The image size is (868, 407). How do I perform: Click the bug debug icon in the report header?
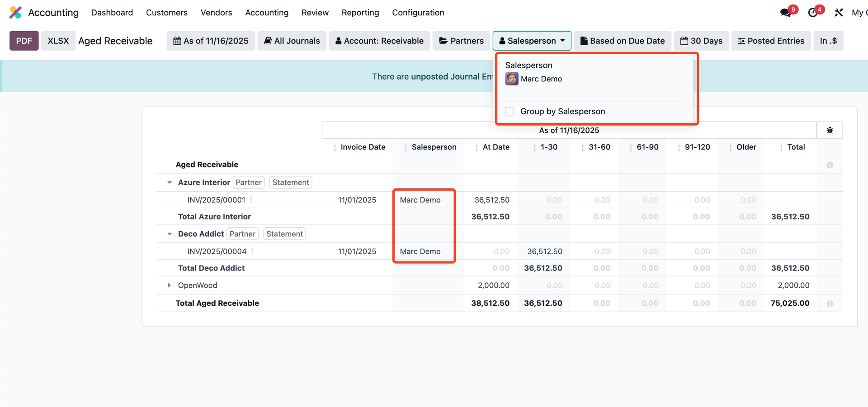pyautogui.click(x=830, y=130)
